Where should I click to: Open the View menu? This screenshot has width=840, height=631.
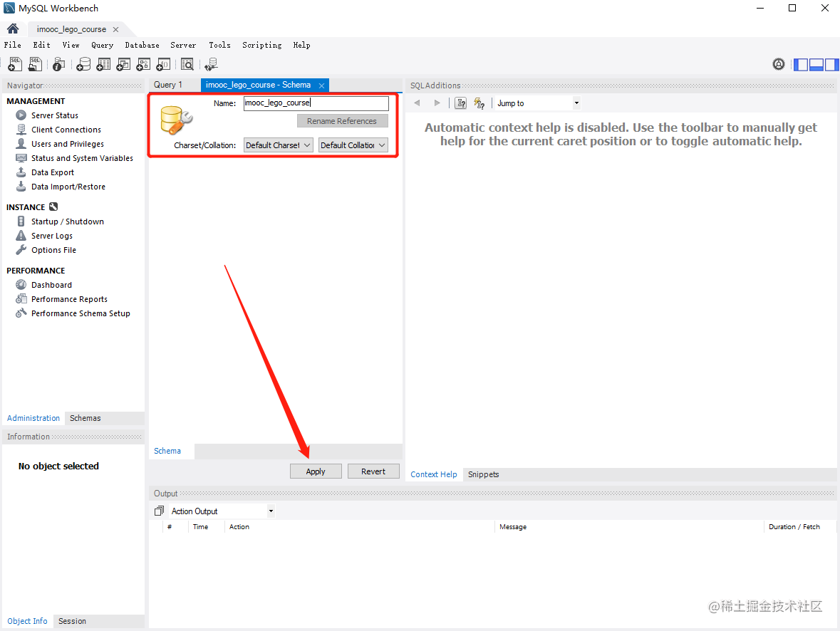[71, 45]
